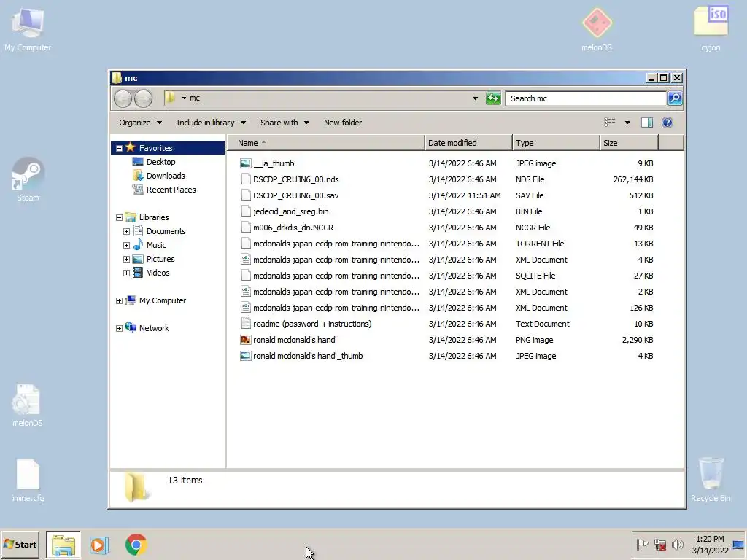
Task: Sort by the Name column header
Action: click(x=325, y=143)
